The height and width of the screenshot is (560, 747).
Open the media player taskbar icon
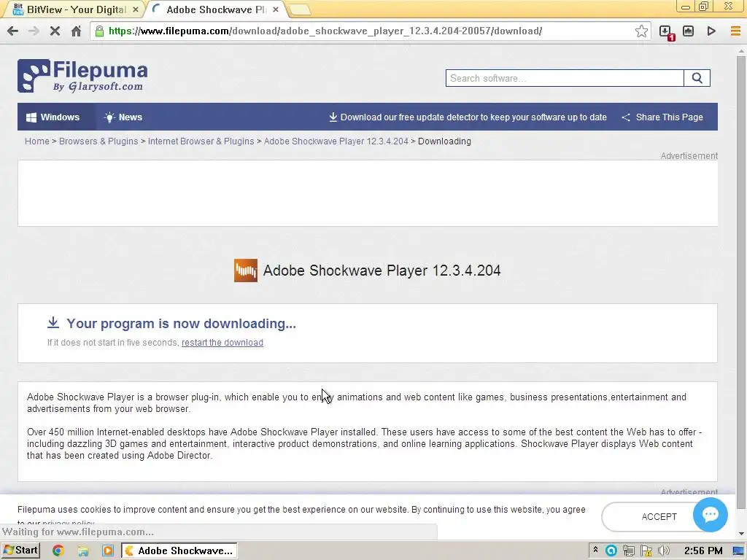pyautogui.click(x=108, y=551)
